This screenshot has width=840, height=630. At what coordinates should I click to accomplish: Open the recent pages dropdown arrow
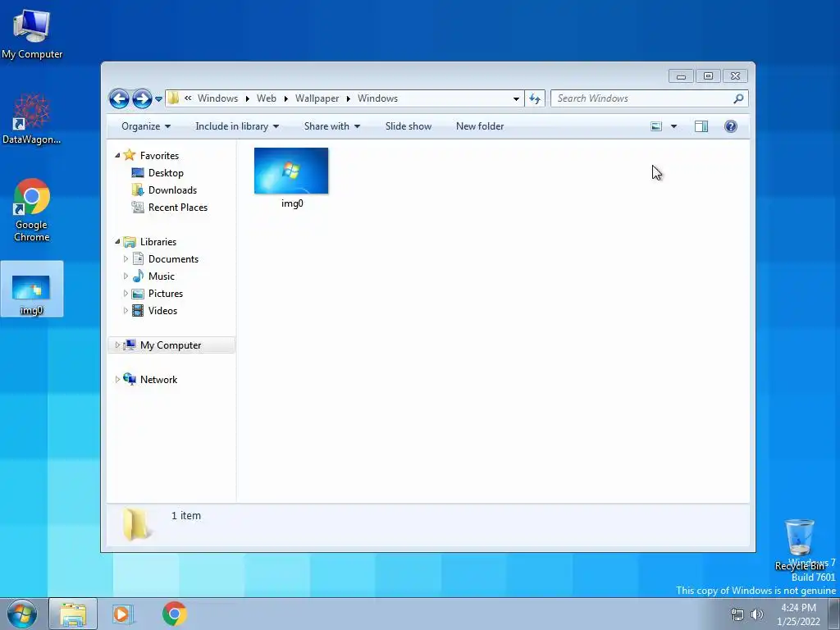click(158, 99)
